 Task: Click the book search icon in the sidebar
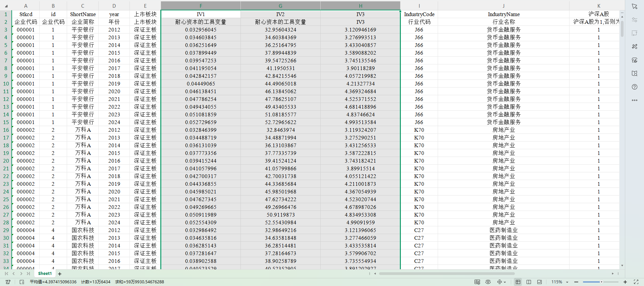[x=634, y=73]
